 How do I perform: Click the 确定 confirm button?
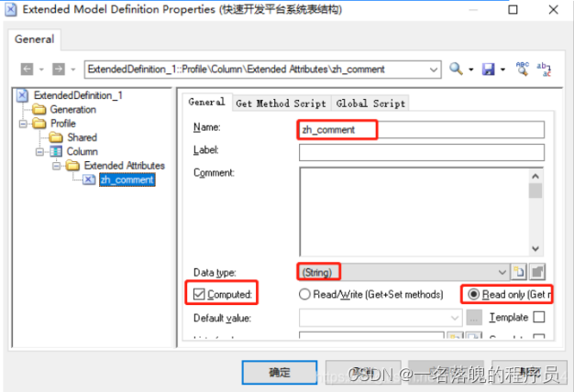click(x=280, y=373)
